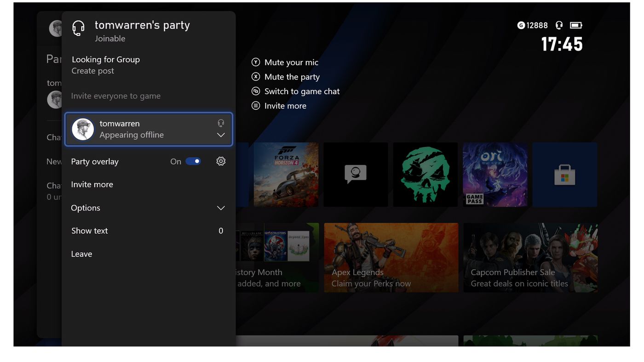Screen dimensions: 644x362
Task: Select Invite more in party panel
Action: coord(92,184)
